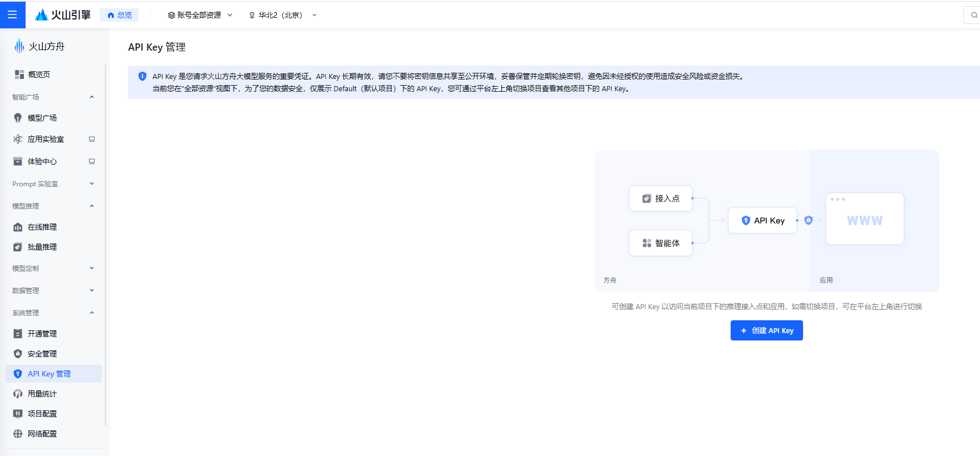Open the 账号全部资源 dropdown

point(200,15)
